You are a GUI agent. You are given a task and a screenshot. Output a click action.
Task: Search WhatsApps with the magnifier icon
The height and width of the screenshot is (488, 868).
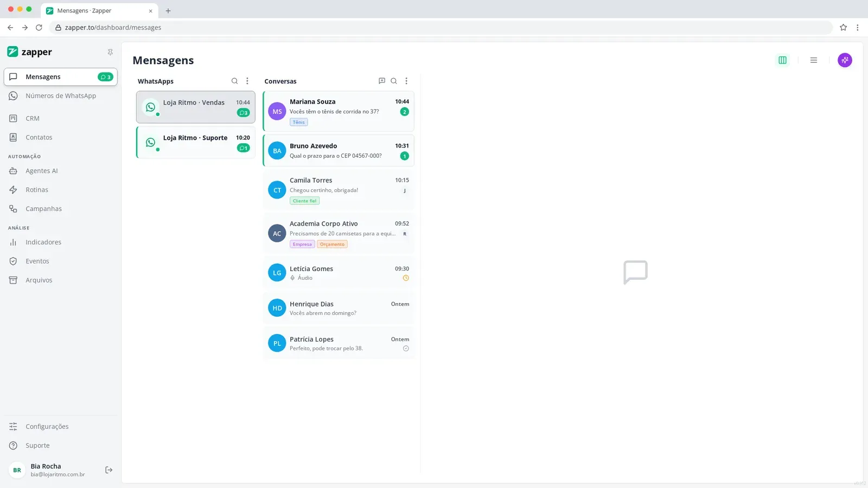coord(234,81)
